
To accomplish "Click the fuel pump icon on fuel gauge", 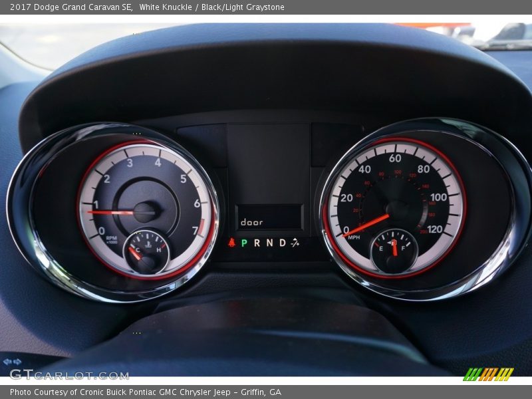I will [394, 242].
